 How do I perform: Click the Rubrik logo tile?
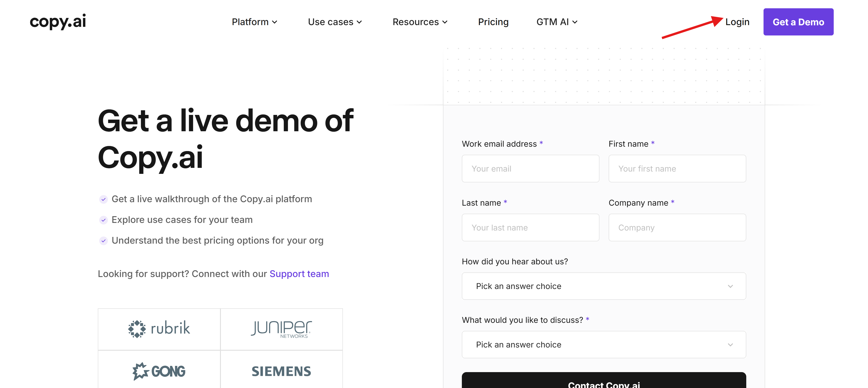click(159, 329)
